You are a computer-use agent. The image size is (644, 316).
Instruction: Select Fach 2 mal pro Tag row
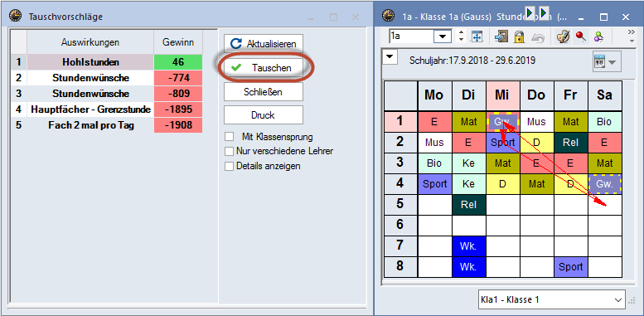(107, 125)
